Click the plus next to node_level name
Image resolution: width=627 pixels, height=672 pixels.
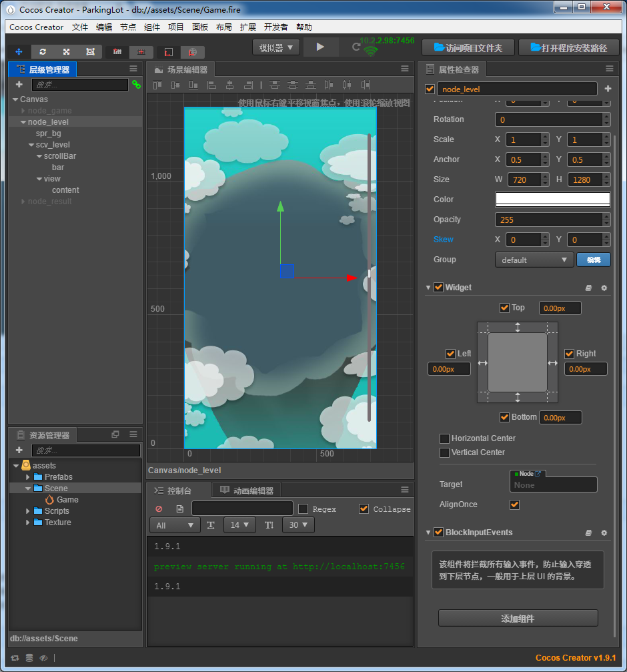[608, 89]
